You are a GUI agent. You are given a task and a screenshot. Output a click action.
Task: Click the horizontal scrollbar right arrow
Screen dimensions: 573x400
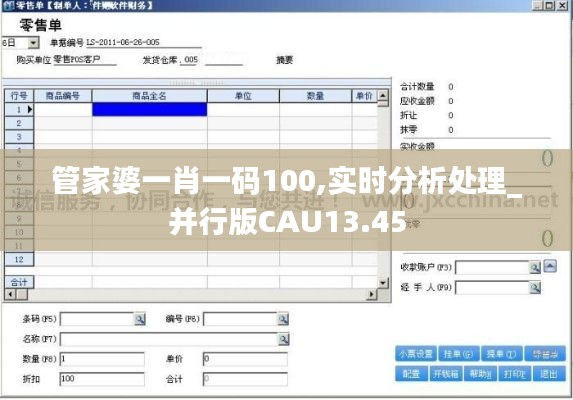[x=372, y=294]
